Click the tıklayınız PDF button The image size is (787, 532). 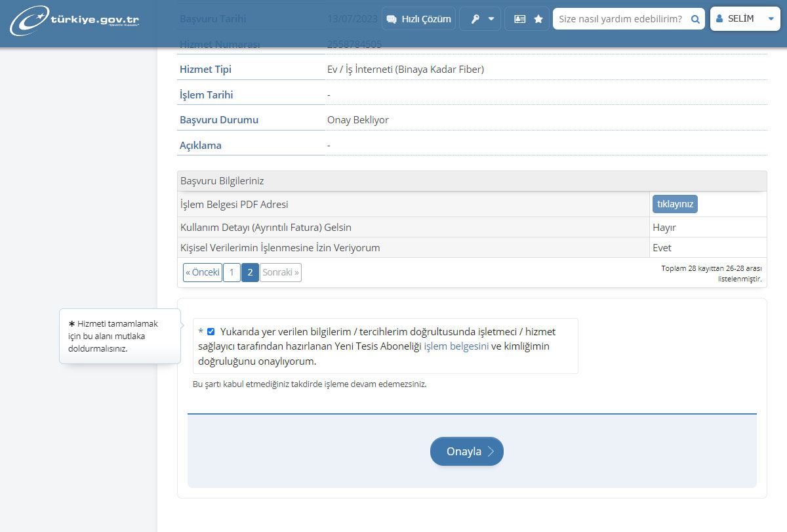pos(675,204)
